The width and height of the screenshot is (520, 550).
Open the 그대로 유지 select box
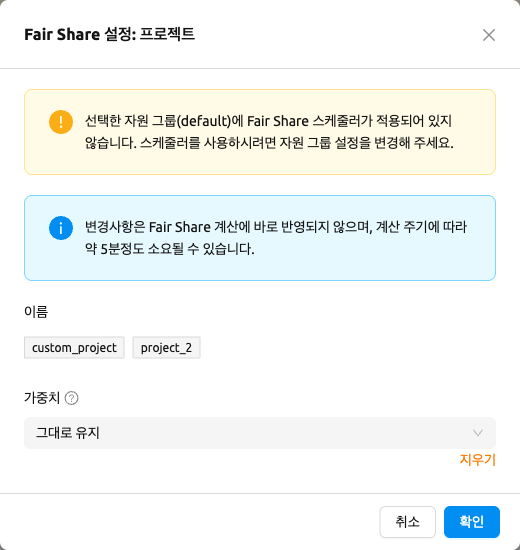pos(260,432)
